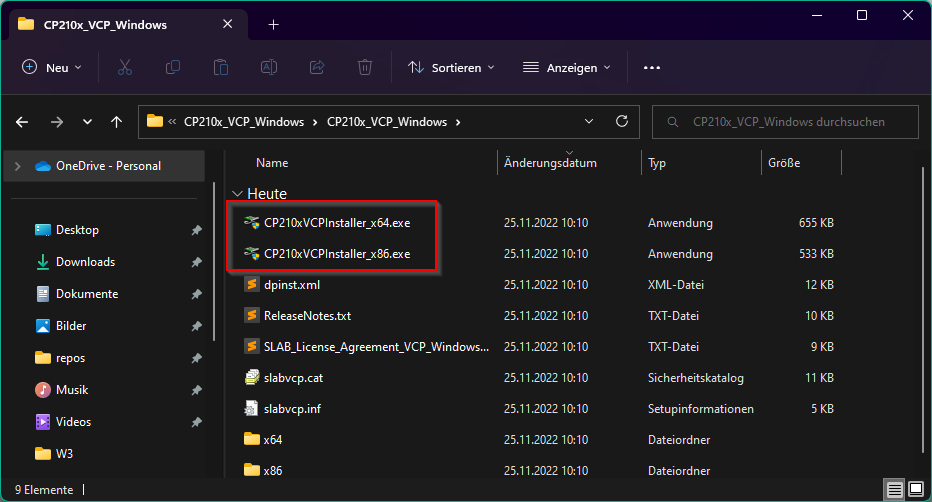Add a new tab with plus button

point(273,24)
